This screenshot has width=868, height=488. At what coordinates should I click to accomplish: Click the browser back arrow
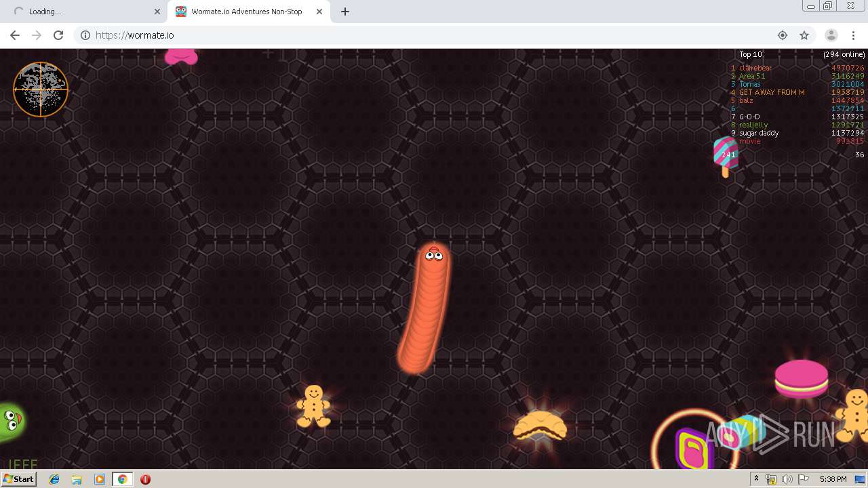[x=15, y=35]
